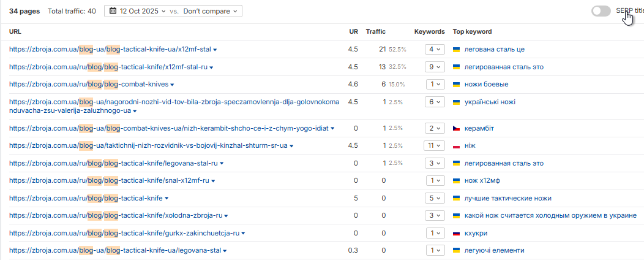Image resolution: width=644 pixels, height=260 pixels.
Task: Expand the caret next to x12mf-stal-ru URL
Action: click(212, 67)
